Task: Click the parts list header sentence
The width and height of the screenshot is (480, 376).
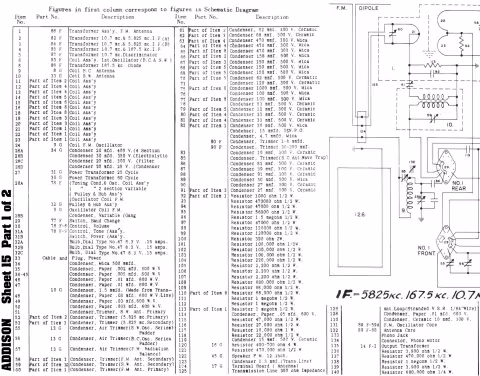Action: tap(153, 9)
